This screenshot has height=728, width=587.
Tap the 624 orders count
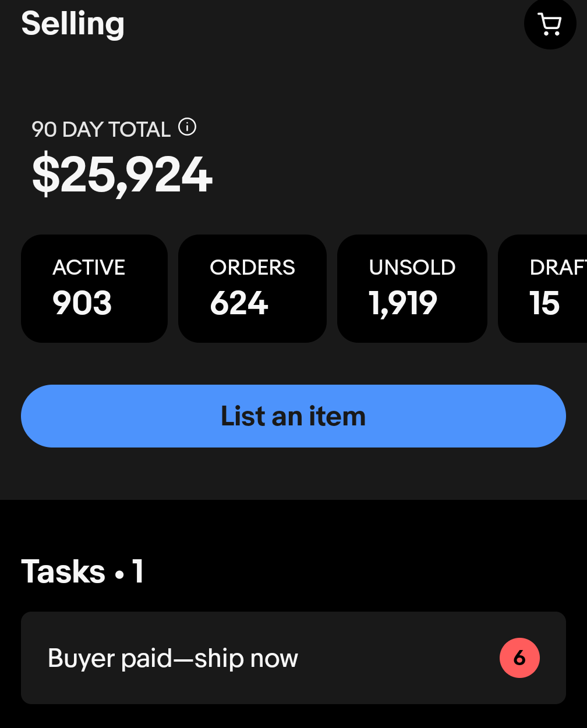pyautogui.click(x=239, y=303)
